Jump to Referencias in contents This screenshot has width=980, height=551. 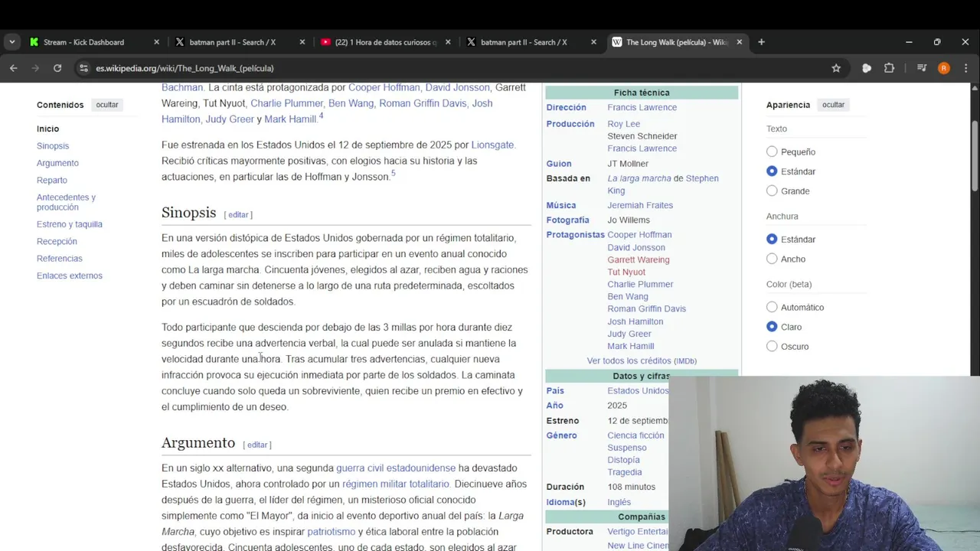click(x=59, y=259)
